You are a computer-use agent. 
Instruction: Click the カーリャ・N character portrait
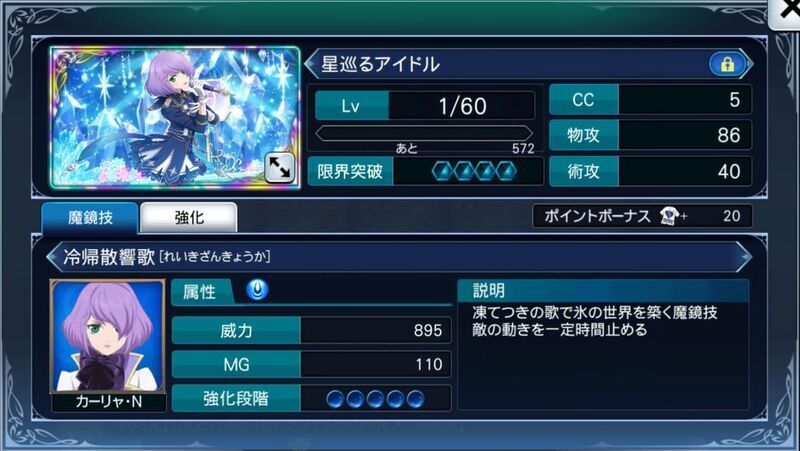click(x=108, y=336)
